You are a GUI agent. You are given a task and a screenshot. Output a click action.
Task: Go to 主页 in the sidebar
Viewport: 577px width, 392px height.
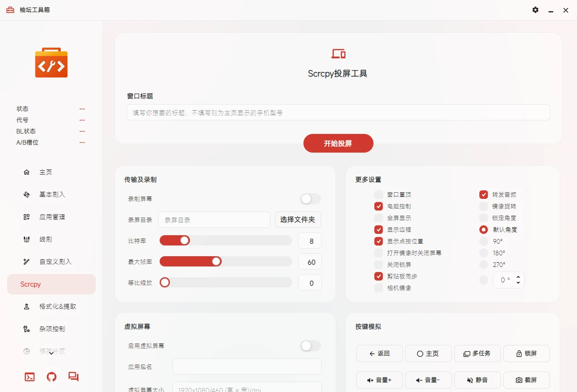click(46, 172)
